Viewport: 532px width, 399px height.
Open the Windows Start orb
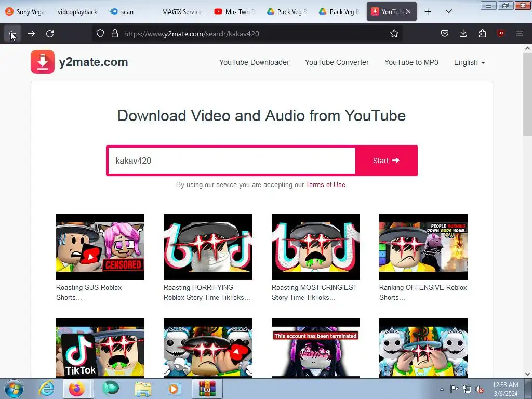[14, 389]
